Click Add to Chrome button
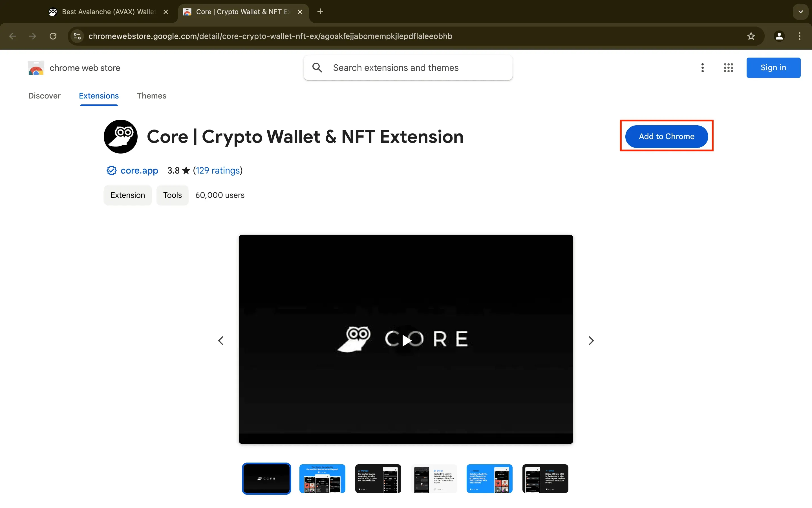The width and height of the screenshot is (812, 508). click(667, 136)
